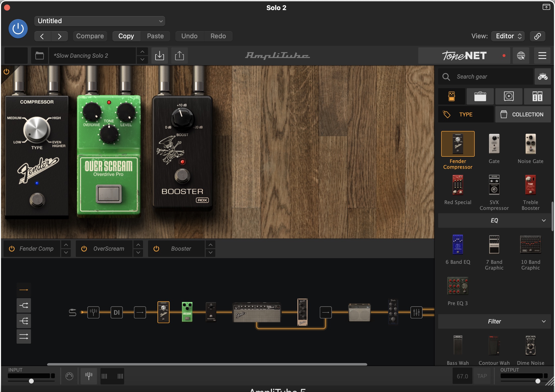Image resolution: width=555 pixels, height=392 pixels.
Task: Click the mixer block in signal chain
Action: tap(416, 313)
